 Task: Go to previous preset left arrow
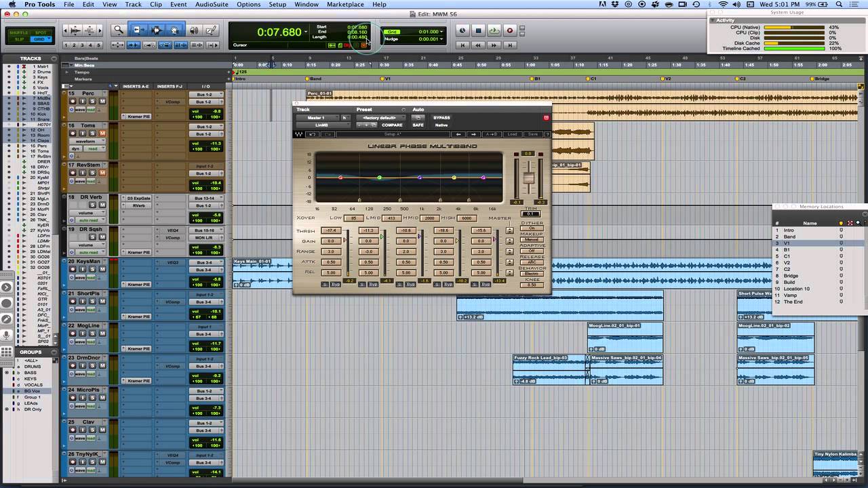pos(459,134)
